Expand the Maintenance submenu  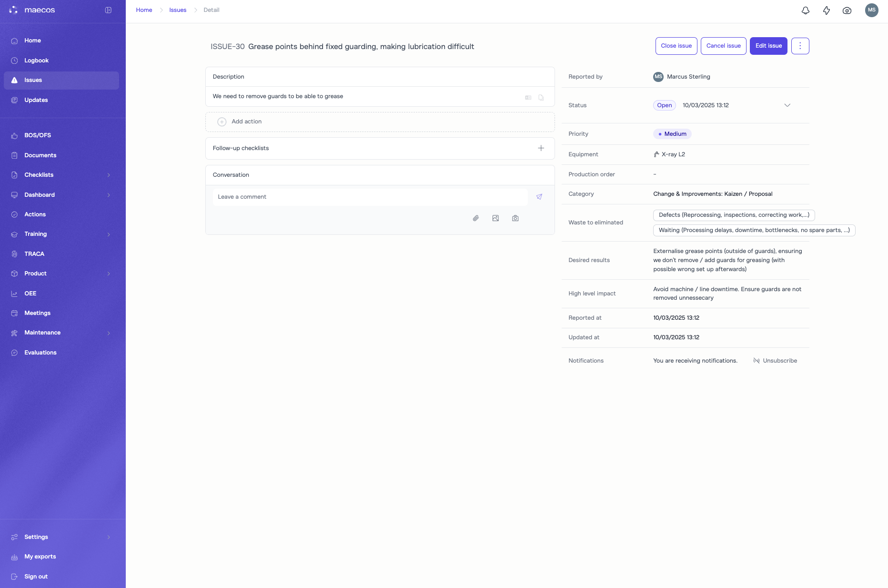(x=109, y=333)
